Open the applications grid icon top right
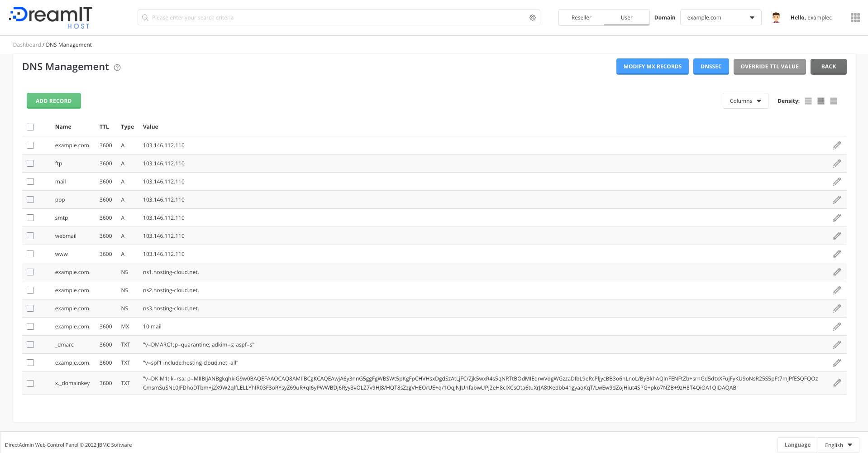The height and width of the screenshot is (453, 868). [855, 17]
